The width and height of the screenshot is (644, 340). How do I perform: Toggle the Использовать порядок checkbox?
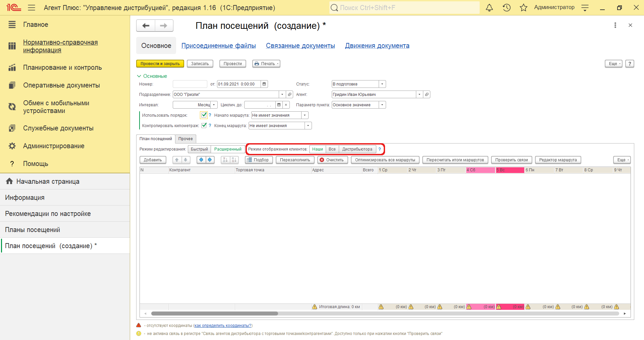(x=204, y=115)
